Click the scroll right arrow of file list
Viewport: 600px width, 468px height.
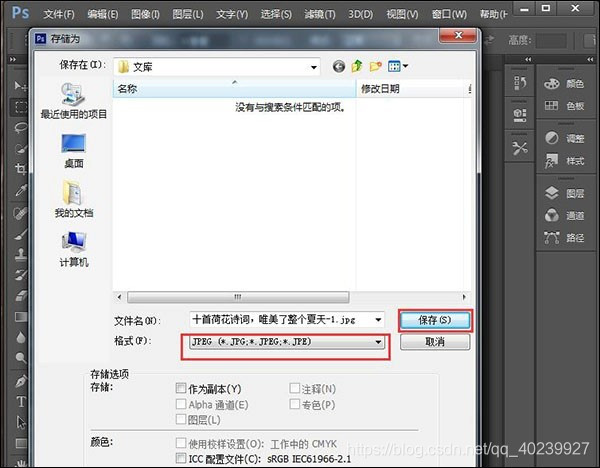click(x=464, y=297)
